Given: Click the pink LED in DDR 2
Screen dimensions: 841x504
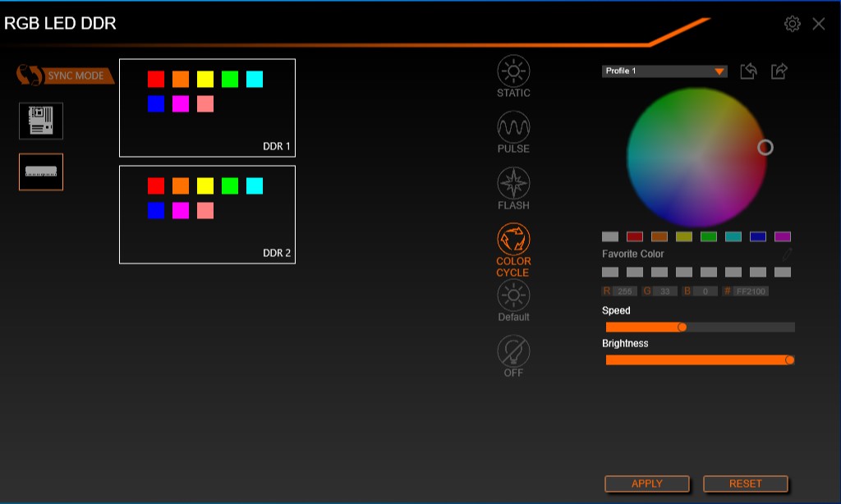Looking at the screenshot, I should coord(205,211).
